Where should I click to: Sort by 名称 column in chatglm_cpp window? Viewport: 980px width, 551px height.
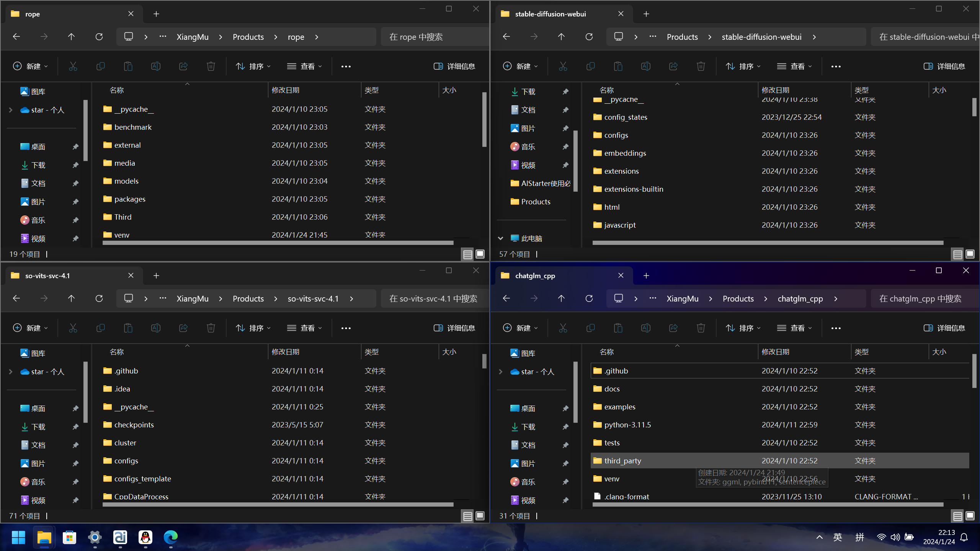click(x=674, y=352)
